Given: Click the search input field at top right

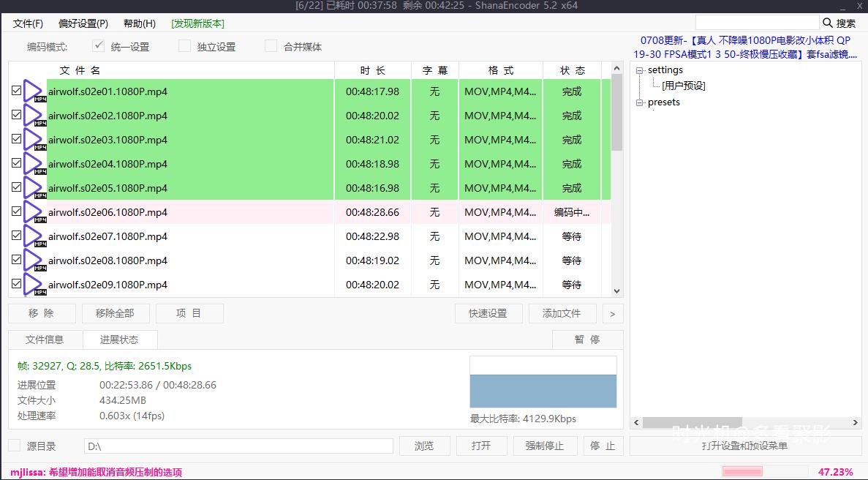Looking at the screenshot, I should [758, 22].
